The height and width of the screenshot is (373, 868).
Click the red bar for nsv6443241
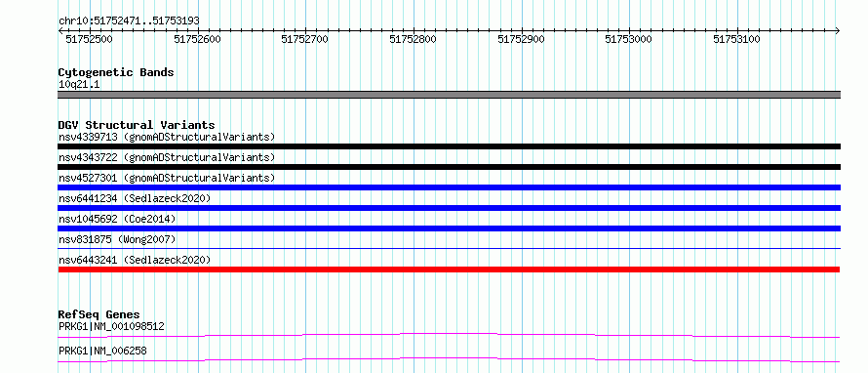(x=449, y=269)
